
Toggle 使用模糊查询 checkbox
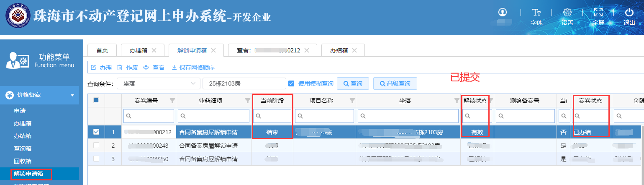tap(292, 83)
